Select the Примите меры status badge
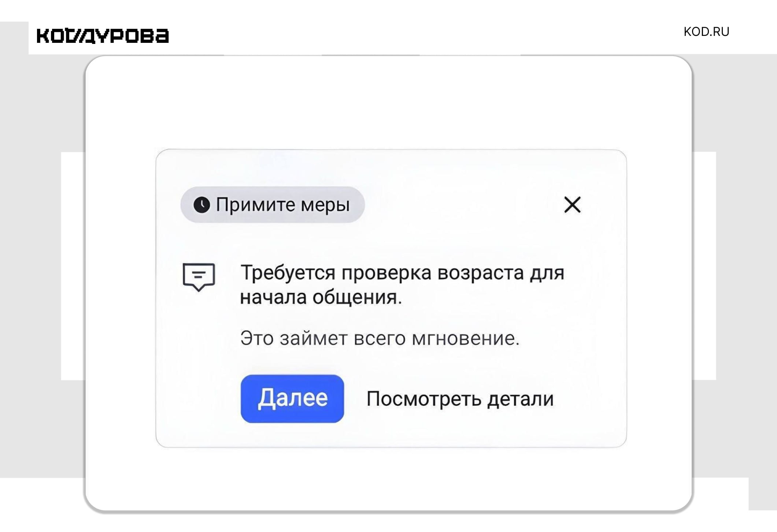This screenshot has width=777, height=532. click(x=272, y=205)
